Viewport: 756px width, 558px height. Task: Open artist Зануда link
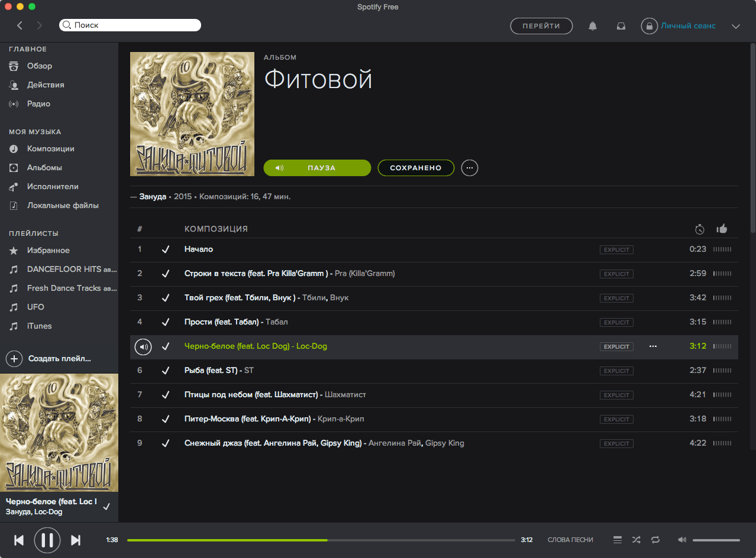153,196
